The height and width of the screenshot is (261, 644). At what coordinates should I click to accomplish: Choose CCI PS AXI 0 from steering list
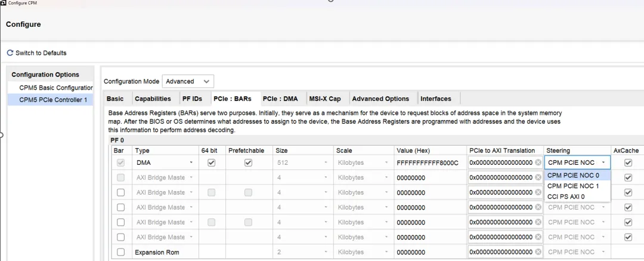[566, 196]
